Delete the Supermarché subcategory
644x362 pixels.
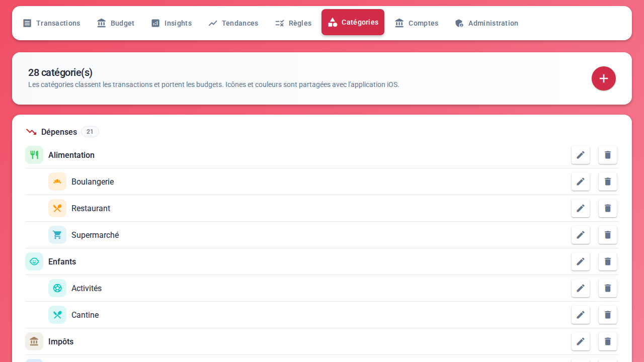pyautogui.click(x=608, y=235)
